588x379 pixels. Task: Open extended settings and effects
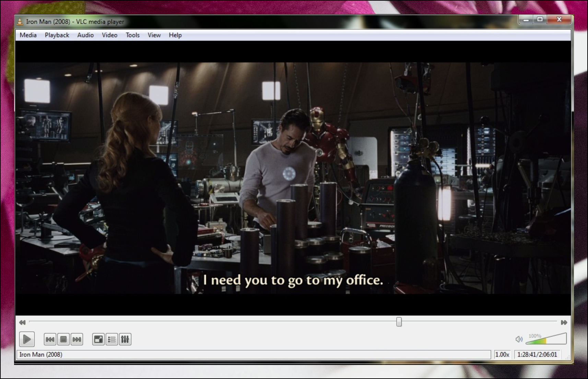tap(125, 340)
